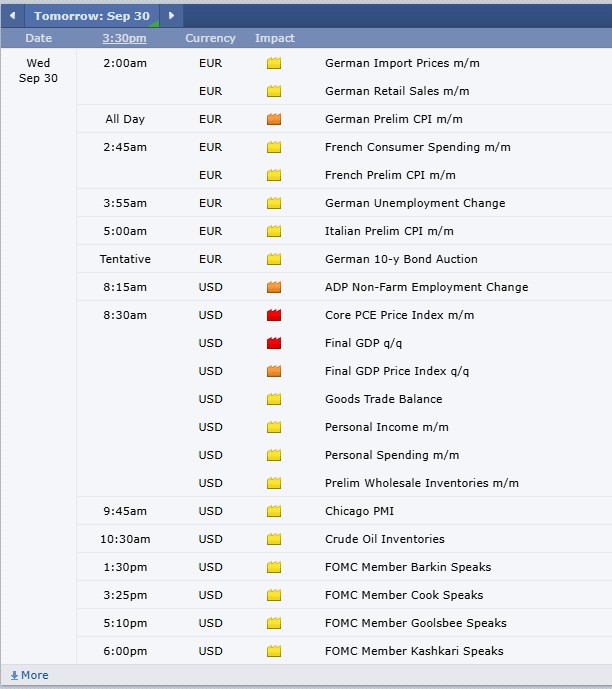
Task: Click impact icon for FOMC Member Cook Speaks
Action: pyautogui.click(x=274, y=595)
